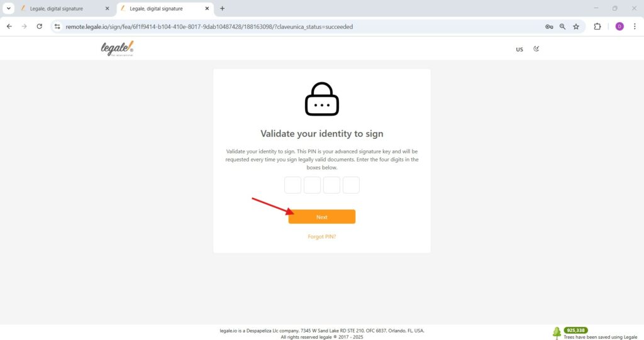Viewport: 644px width, 340px height.
Task: Open the Extensions puzzle icon
Action: (597, 26)
